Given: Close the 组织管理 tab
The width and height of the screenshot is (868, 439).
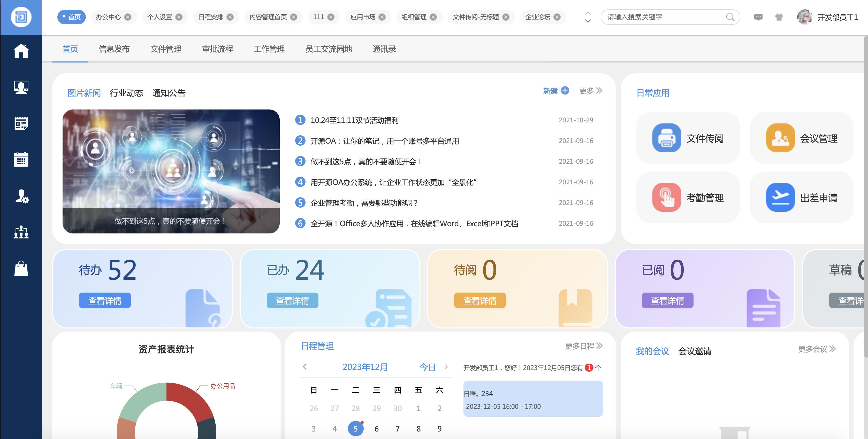Looking at the screenshot, I should click(433, 17).
